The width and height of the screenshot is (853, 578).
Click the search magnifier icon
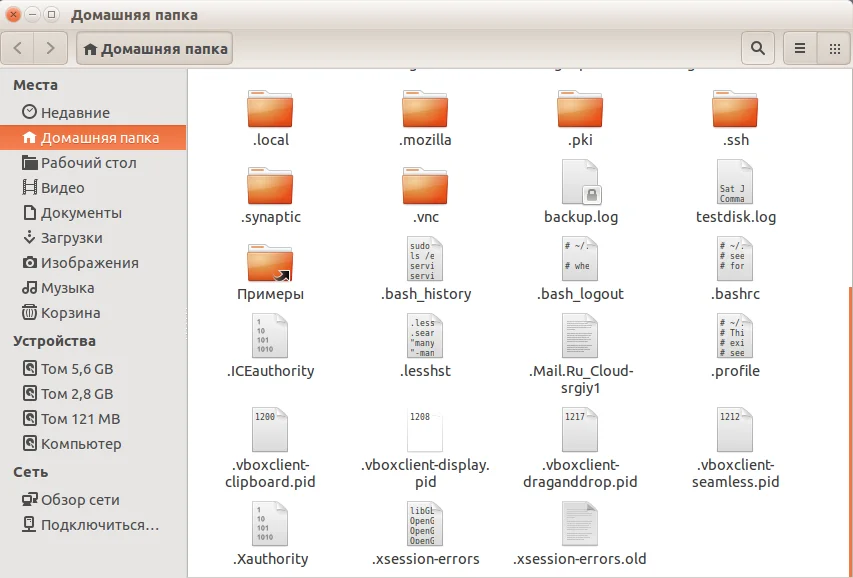tap(758, 48)
